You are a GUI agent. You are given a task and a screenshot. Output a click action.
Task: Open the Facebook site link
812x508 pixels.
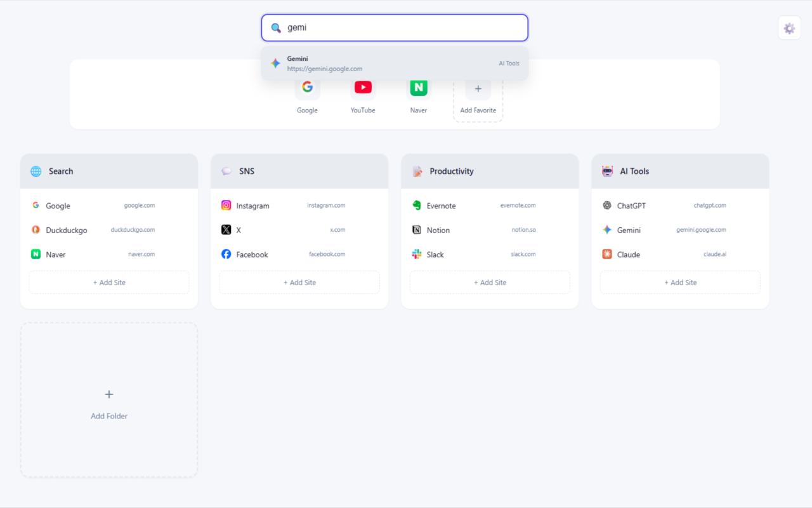(252, 255)
